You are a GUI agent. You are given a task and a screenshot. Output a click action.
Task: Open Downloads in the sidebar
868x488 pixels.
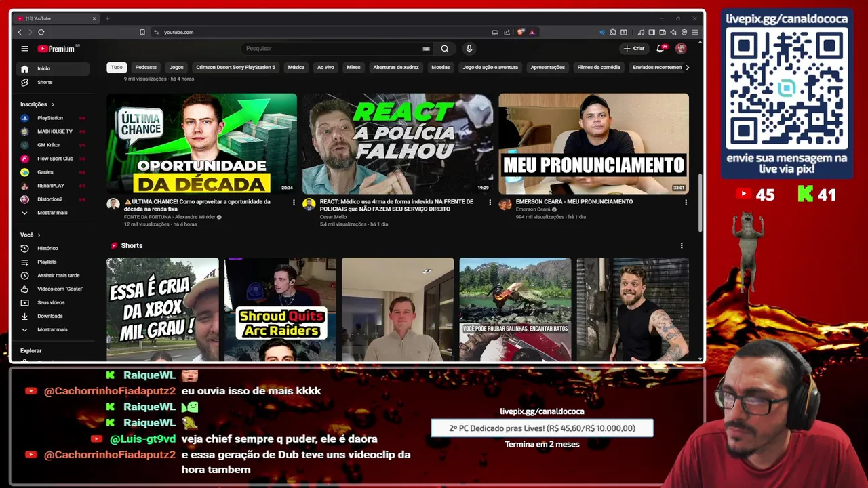[53, 316]
